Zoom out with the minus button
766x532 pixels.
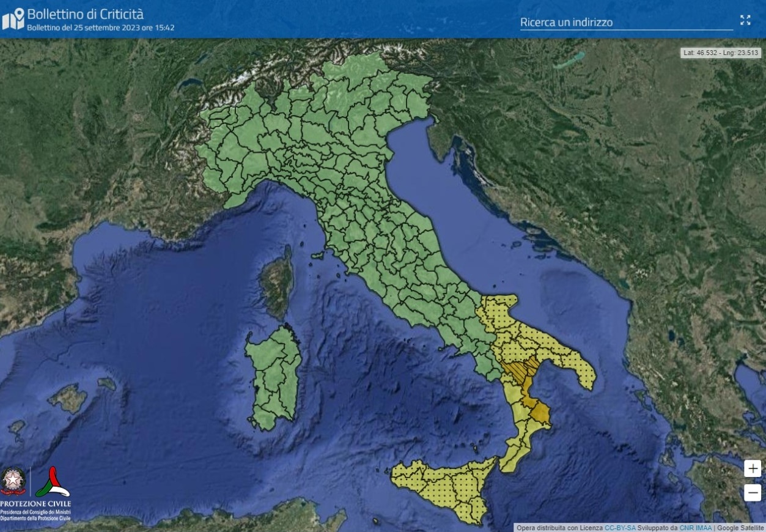[753, 493]
